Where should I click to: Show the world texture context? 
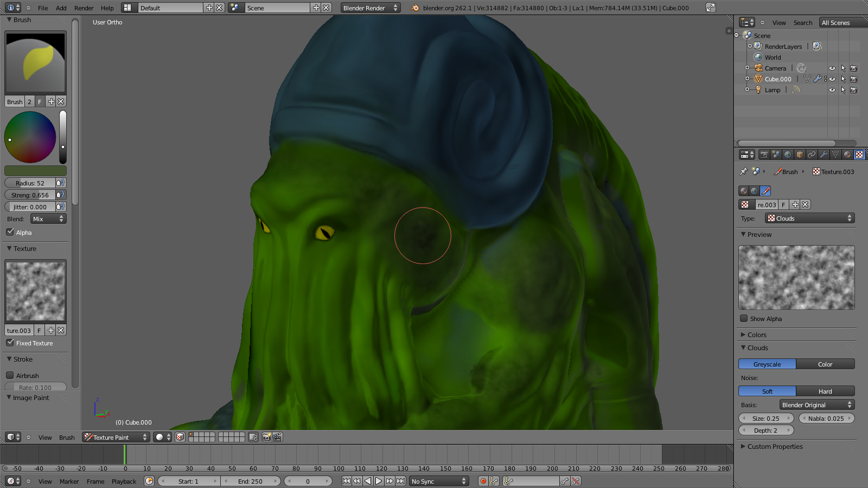pyautogui.click(x=754, y=191)
